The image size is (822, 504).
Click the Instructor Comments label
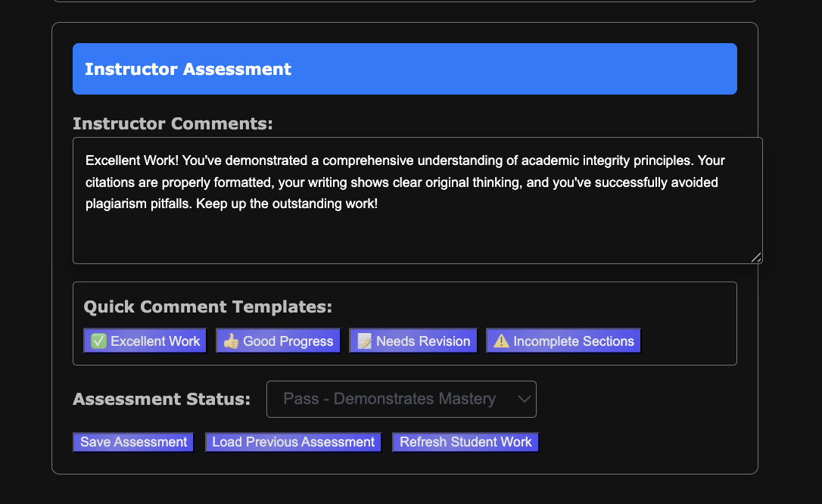[x=173, y=123]
